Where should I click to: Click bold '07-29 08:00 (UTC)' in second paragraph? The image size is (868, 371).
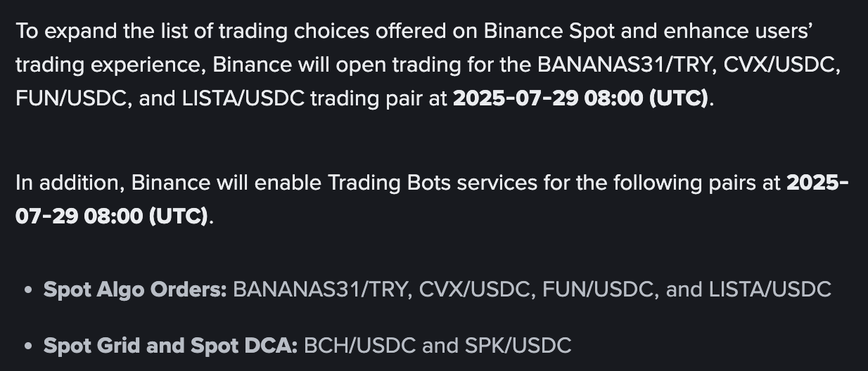(x=111, y=216)
